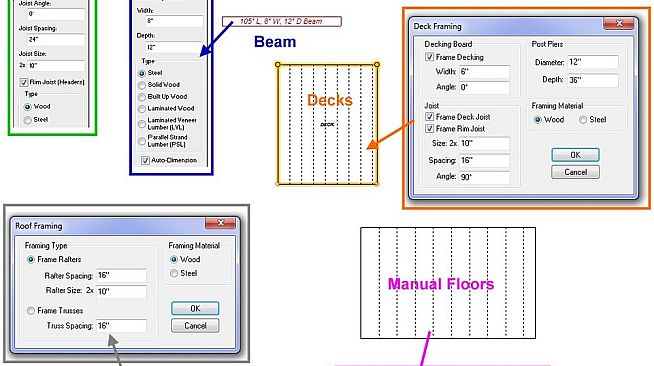Viewport: 654px width, 366px height.
Task: Uncheck Frame Decking in Deck Framing
Action: pos(429,57)
